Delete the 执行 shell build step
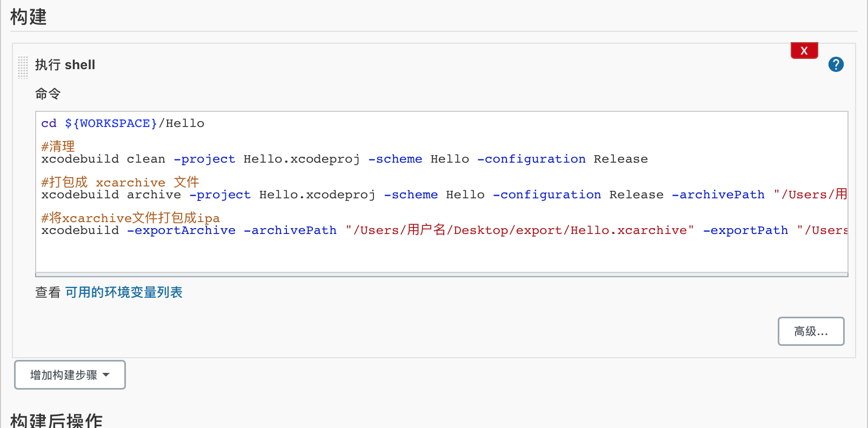The image size is (868, 428). point(804,50)
